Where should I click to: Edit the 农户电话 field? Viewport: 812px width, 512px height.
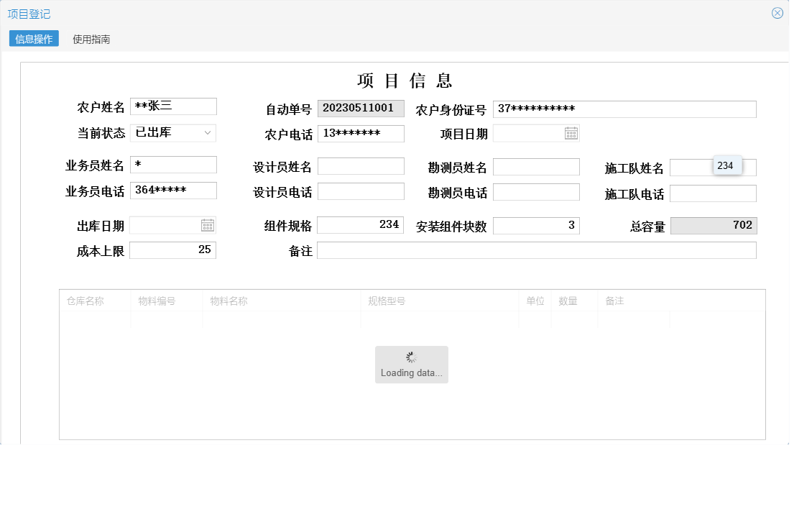click(x=361, y=133)
